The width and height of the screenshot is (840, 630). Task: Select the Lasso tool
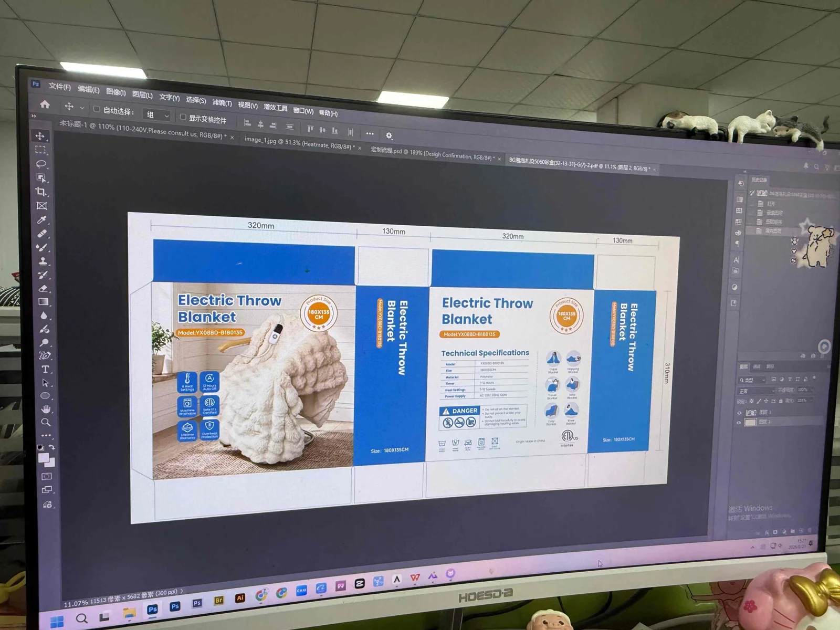pyautogui.click(x=41, y=164)
